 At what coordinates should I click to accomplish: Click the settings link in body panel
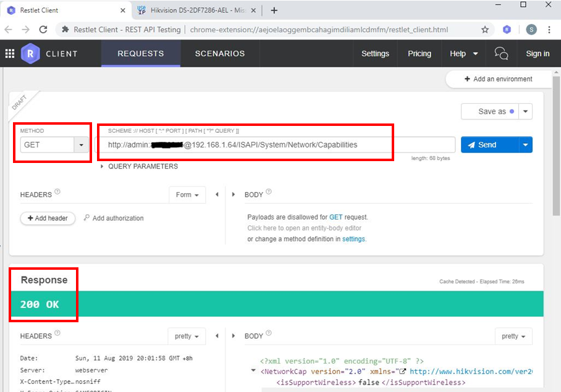coord(353,239)
